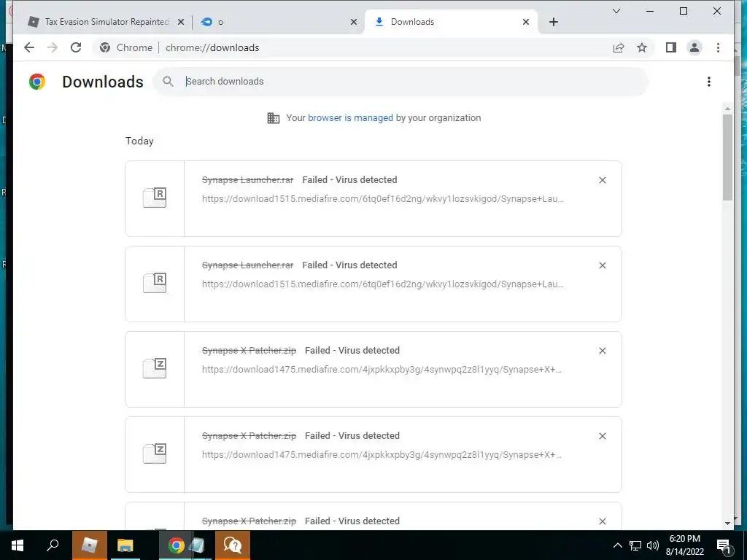Screen dimensions: 747x560
Task: Click 'Failed - Virus detected' on the second Synapse Launcher.rar entry
Action: 349,265
